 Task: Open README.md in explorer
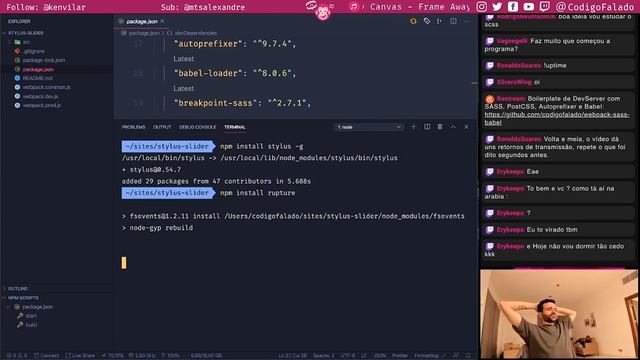coord(38,78)
